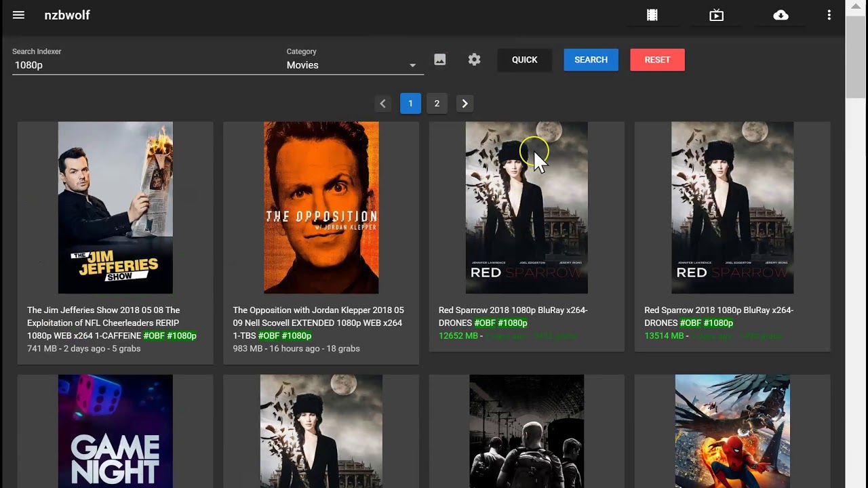Click the page vertical scrollbar thumb
Viewport: 868px width, 488px height.
coord(855,56)
